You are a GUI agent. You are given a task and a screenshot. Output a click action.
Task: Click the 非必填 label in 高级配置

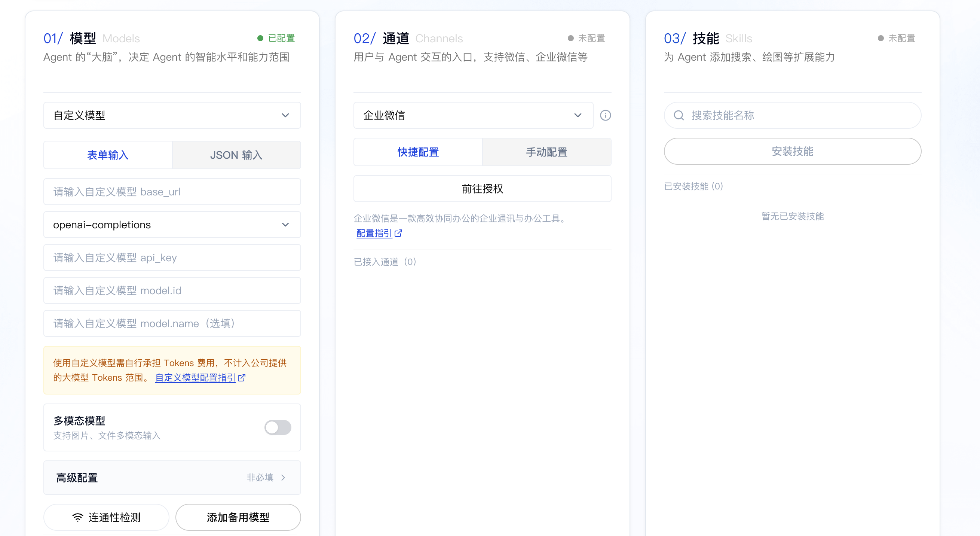click(260, 477)
